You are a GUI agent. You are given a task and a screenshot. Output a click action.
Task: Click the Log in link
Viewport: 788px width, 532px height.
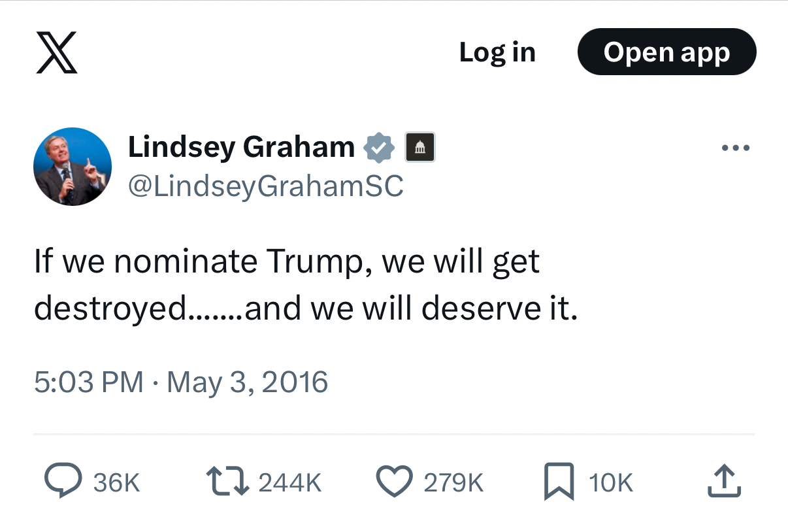(x=497, y=52)
